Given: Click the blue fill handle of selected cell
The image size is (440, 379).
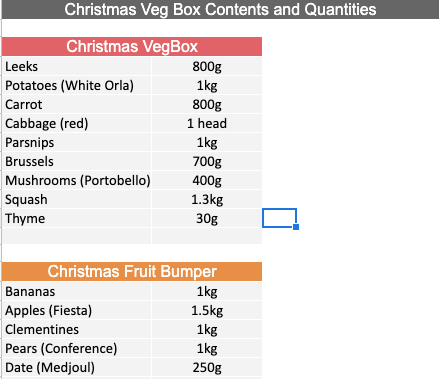Looking at the screenshot, I should click(296, 227).
